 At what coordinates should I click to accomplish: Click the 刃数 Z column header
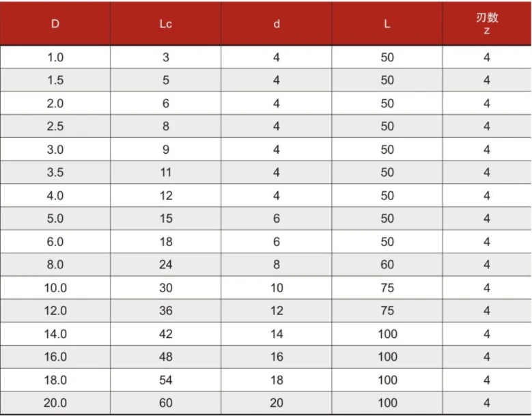point(487,23)
